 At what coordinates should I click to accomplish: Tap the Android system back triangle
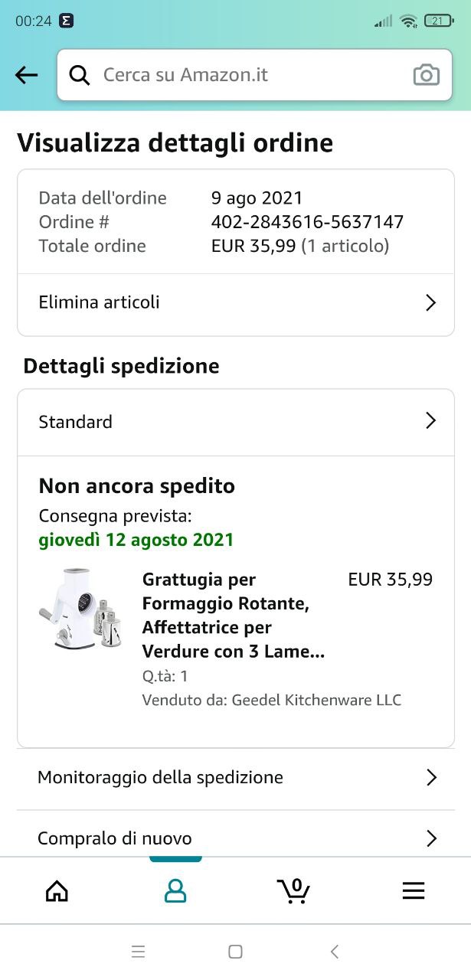(334, 952)
